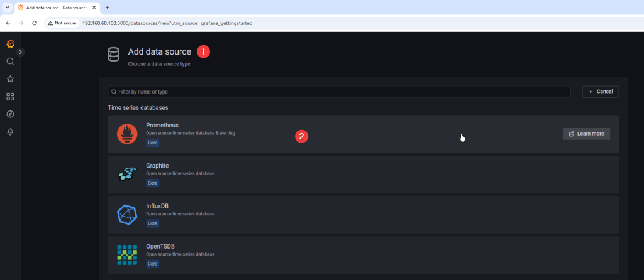The height and width of the screenshot is (280, 644).
Task: Click Learn more for Prometheus
Action: point(586,134)
